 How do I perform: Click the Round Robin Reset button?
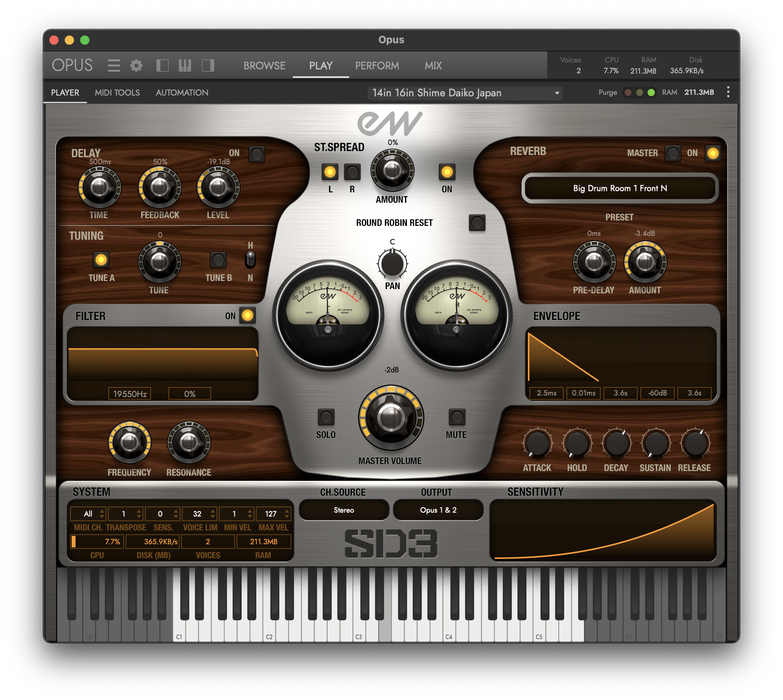click(477, 222)
